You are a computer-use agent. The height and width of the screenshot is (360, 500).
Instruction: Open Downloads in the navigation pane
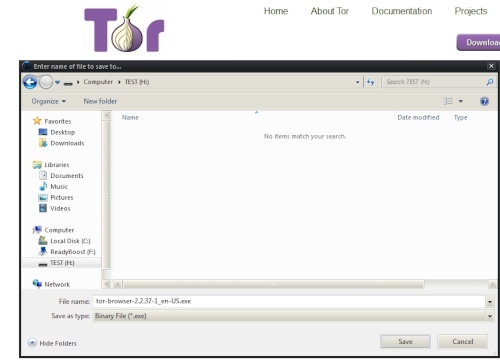click(x=67, y=143)
